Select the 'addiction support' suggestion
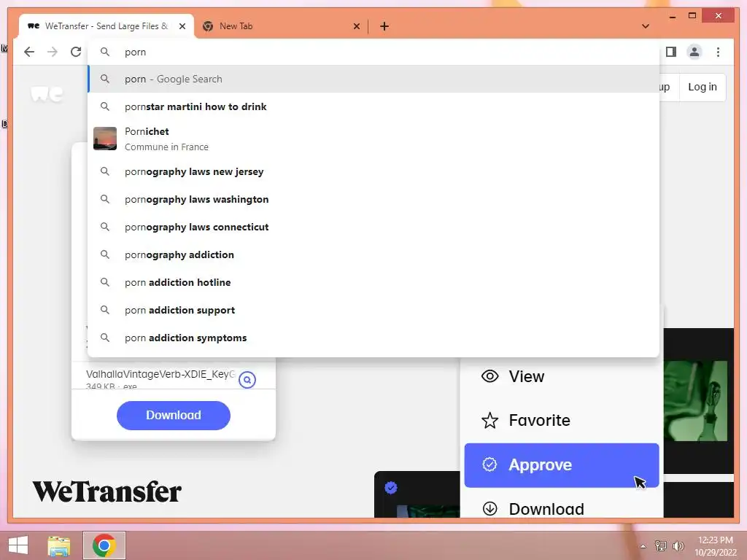Viewport: 747px width, 560px height. point(373,310)
